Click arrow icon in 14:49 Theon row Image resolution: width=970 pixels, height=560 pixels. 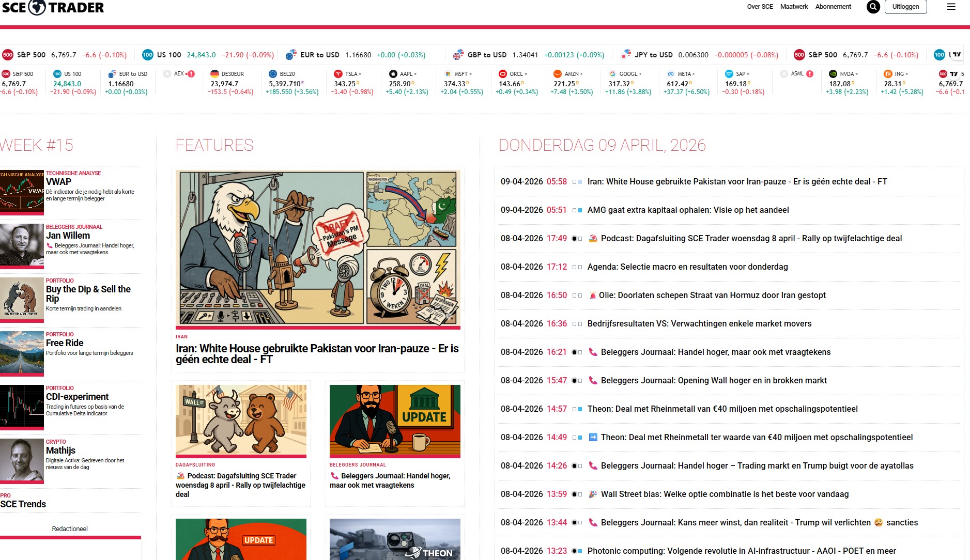pos(593,437)
